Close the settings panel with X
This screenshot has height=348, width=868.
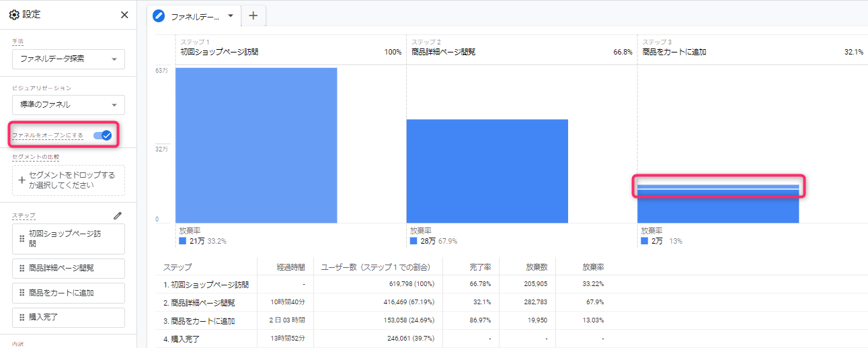(x=124, y=15)
